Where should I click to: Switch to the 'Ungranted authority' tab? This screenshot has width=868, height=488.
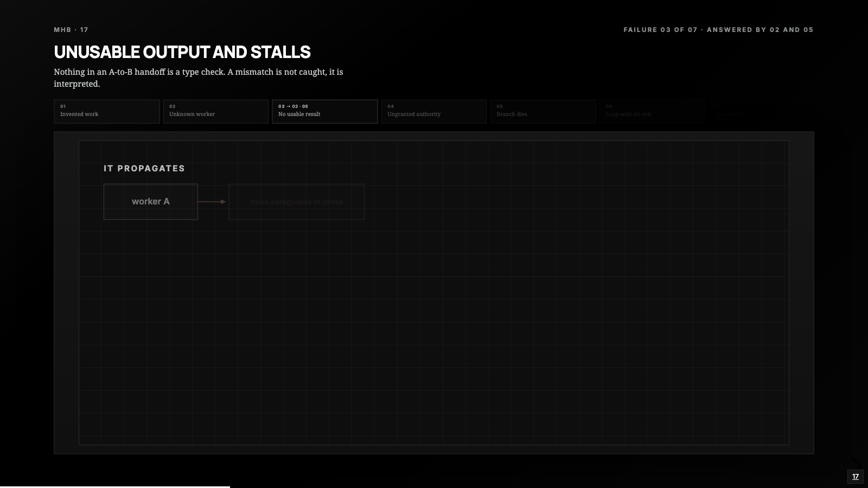(434, 111)
